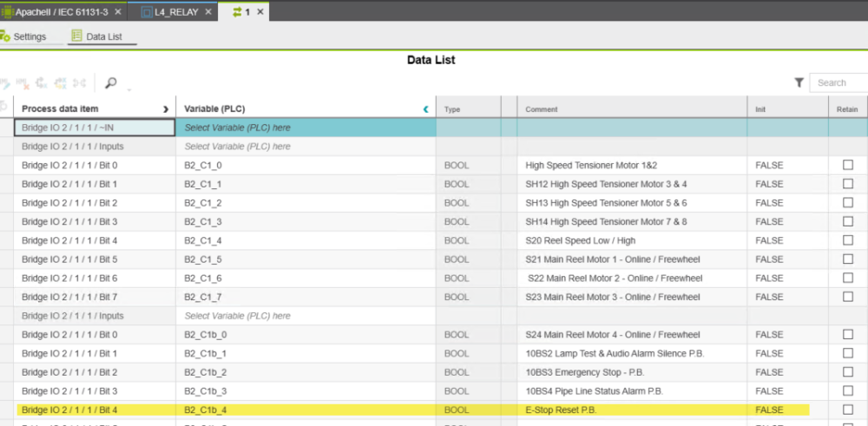868x426 pixels.
Task: Check Retain for S20 Reel Speed Low / High
Action: point(847,240)
